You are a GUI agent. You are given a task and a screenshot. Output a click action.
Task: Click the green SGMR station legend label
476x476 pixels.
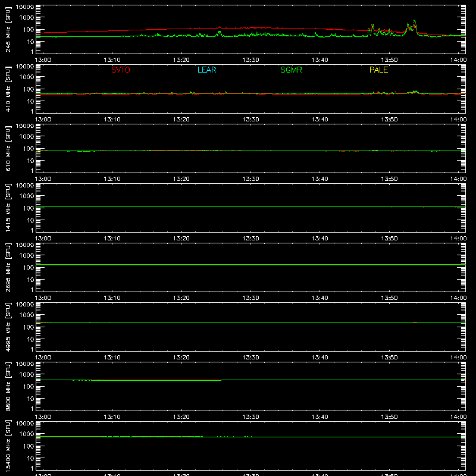click(291, 70)
